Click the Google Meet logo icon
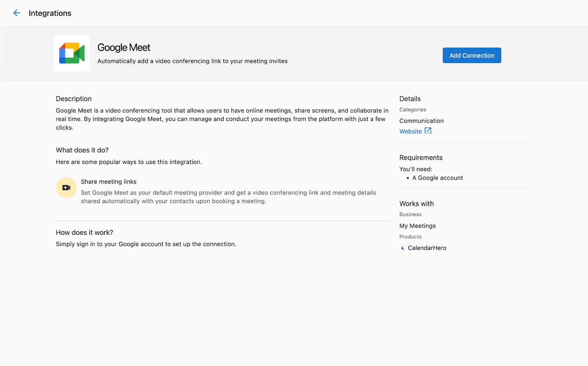Viewport: 588px width, 366px height. [72, 53]
